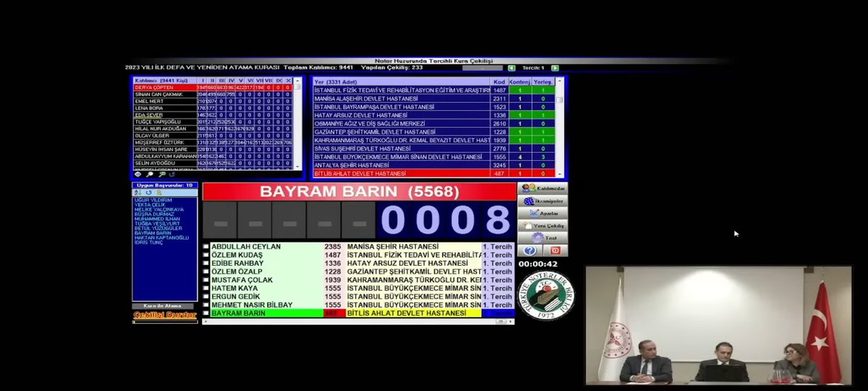Screen dimensions: 868x391
Task: Select highlighted BİTLİS AHLAT DEVLET HASTANESİ in the places table
Action: pyautogui.click(x=434, y=174)
